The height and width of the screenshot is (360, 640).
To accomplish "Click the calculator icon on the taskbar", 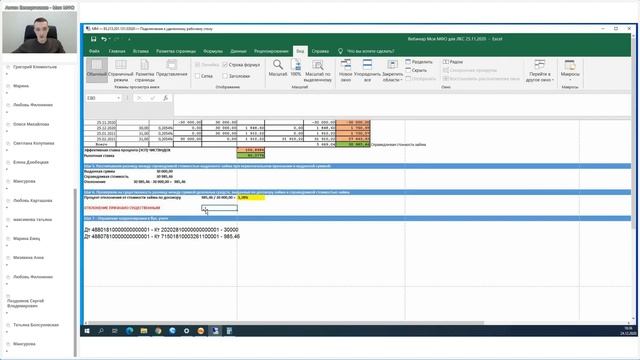I will 229,331.
